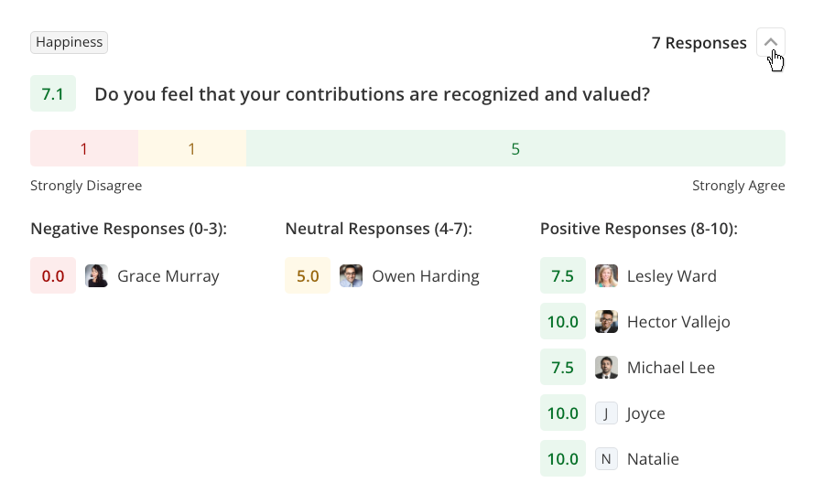Click Joyce's 'J' initial avatar
This screenshot has width=813, height=504.
(606, 413)
